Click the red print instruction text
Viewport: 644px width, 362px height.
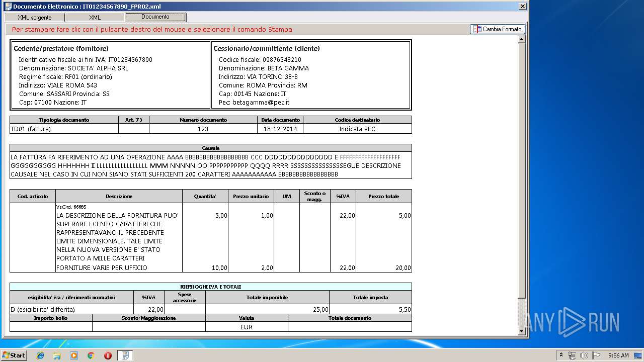pyautogui.click(x=152, y=30)
